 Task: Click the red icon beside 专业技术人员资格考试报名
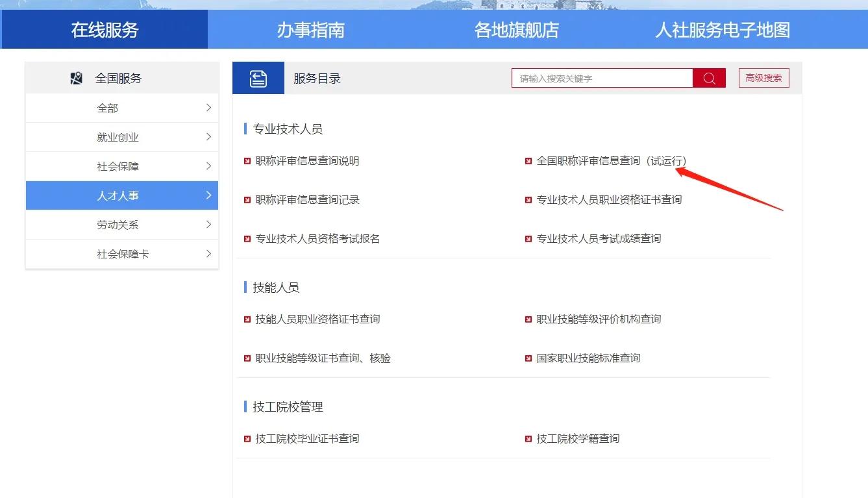point(247,238)
